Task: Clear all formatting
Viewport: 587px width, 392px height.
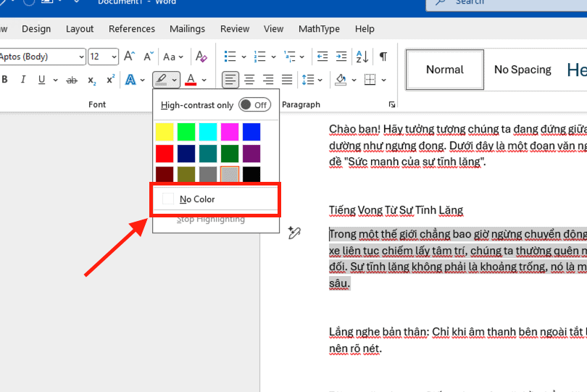Action: click(201, 57)
